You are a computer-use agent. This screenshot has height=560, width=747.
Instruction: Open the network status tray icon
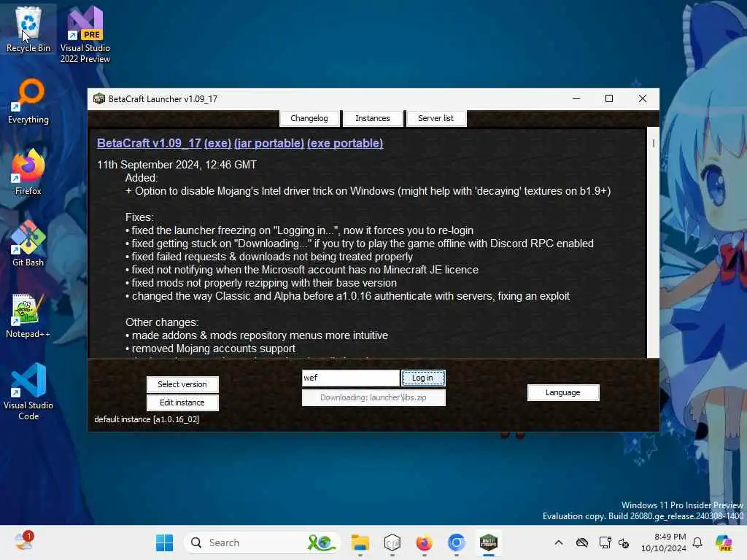point(605,542)
